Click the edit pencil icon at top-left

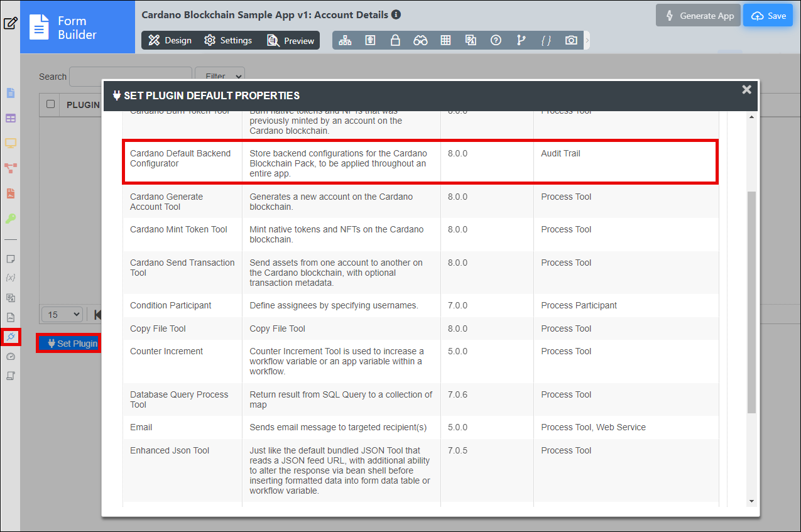10,24
